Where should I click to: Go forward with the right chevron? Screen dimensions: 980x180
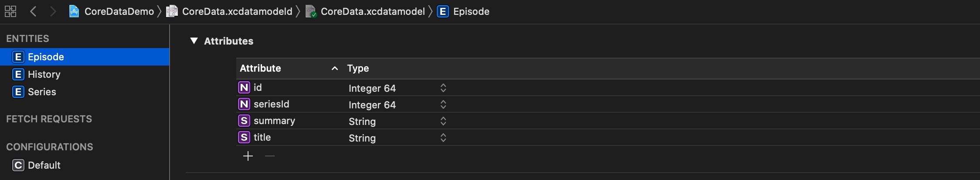[x=53, y=11]
